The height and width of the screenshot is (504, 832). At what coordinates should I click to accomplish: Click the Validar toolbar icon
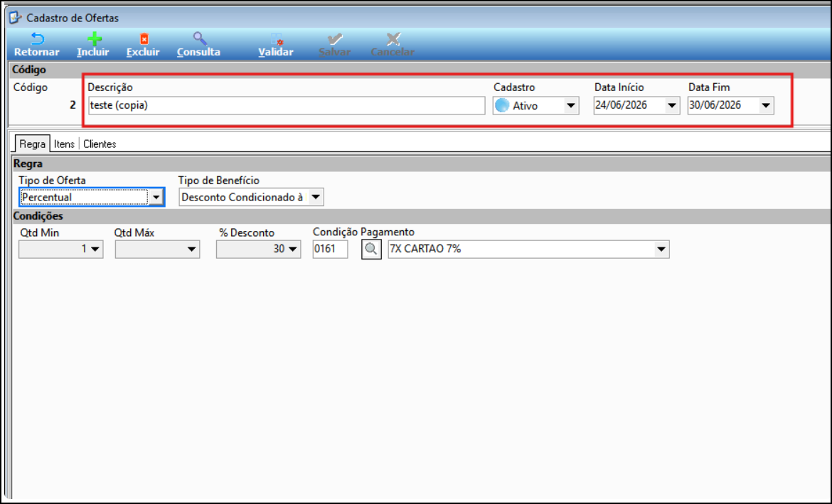pos(277,39)
